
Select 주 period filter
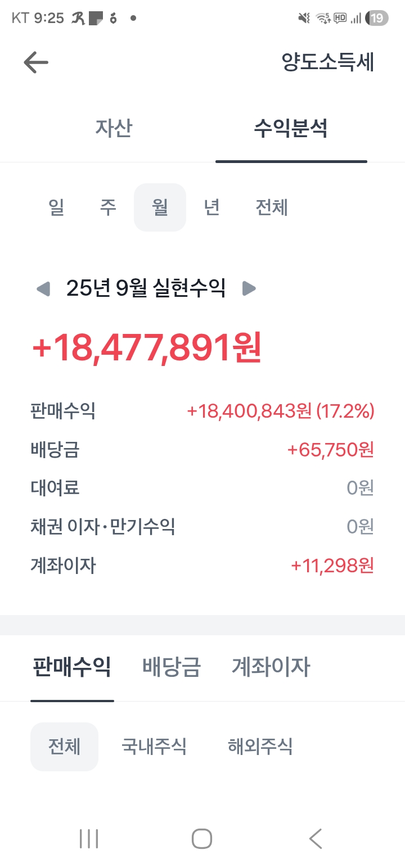coord(108,207)
